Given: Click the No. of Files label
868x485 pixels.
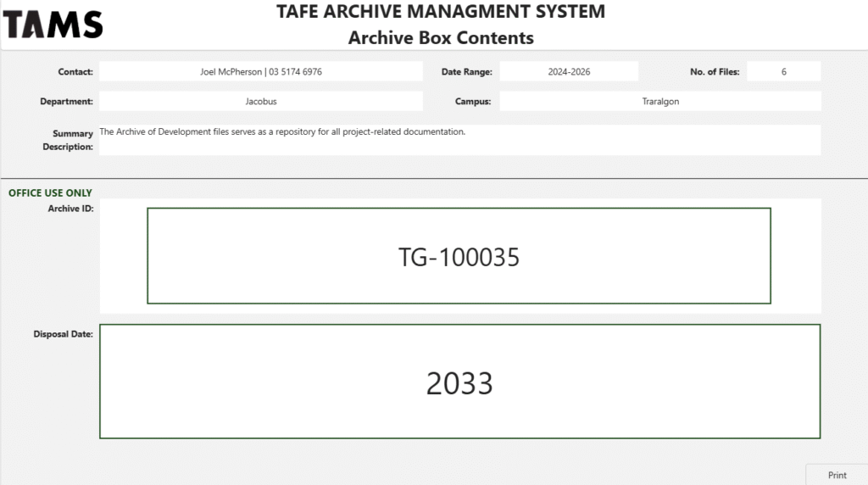Looking at the screenshot, I should (x=715, y=71).
